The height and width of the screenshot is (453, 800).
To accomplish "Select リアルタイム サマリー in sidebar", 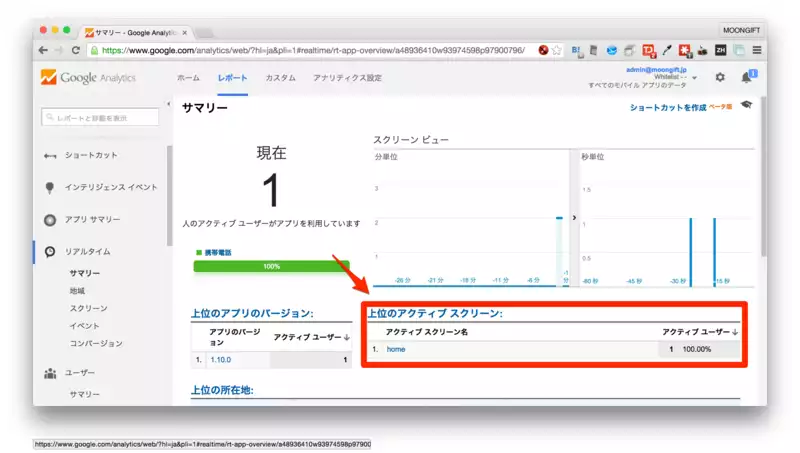I will click(x=85, y=273).
